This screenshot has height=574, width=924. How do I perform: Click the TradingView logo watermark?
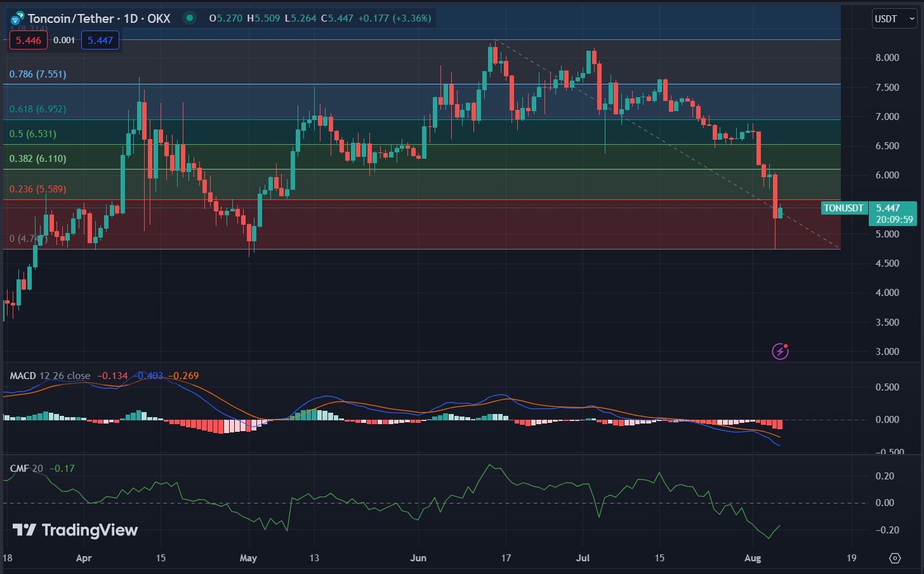[75, 530]
